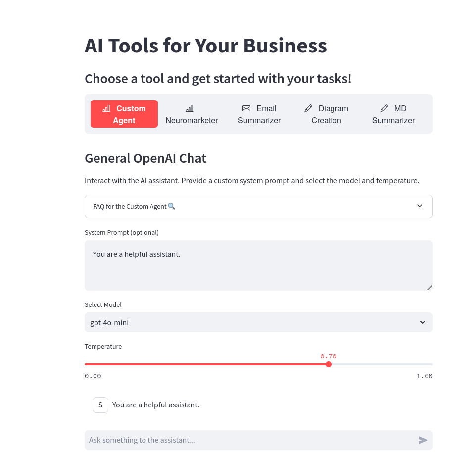Image resolution: width=476 pixels, height=456 pixels.
Task: Expand the FAQ for the Custom Agent section
Action: pyautogui.click(x=259, y=206)
